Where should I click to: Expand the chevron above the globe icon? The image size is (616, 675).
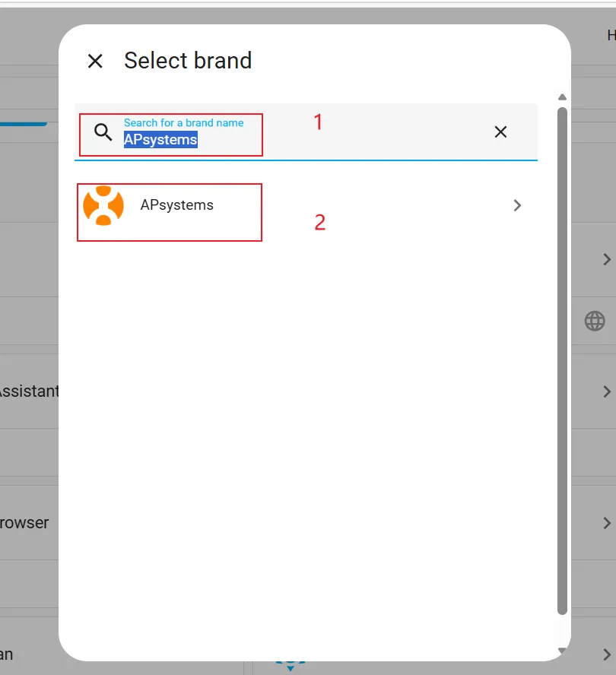click(606, 259)
